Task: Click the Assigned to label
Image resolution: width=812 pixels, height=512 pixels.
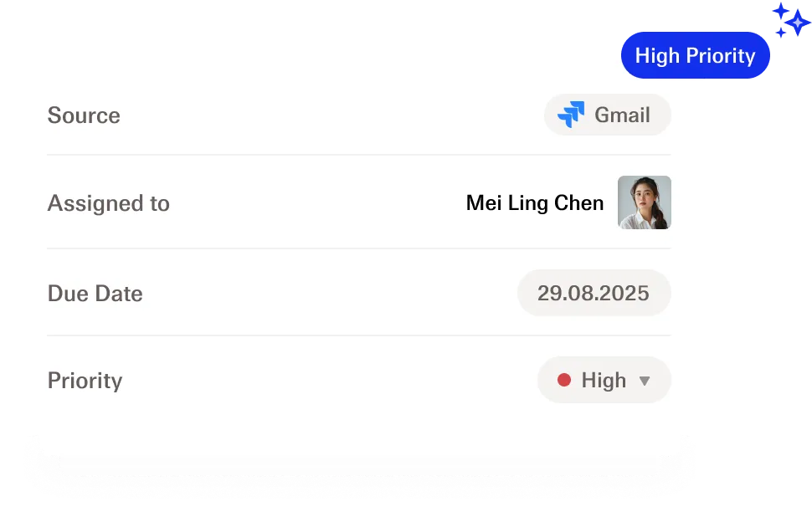Action: pyautogui.click(x=109, y=203)
